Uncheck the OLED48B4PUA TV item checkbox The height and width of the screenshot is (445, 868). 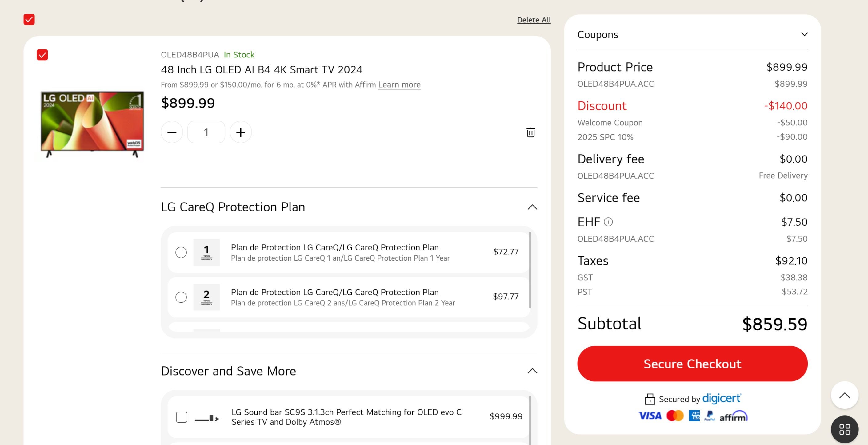(42, 55)
